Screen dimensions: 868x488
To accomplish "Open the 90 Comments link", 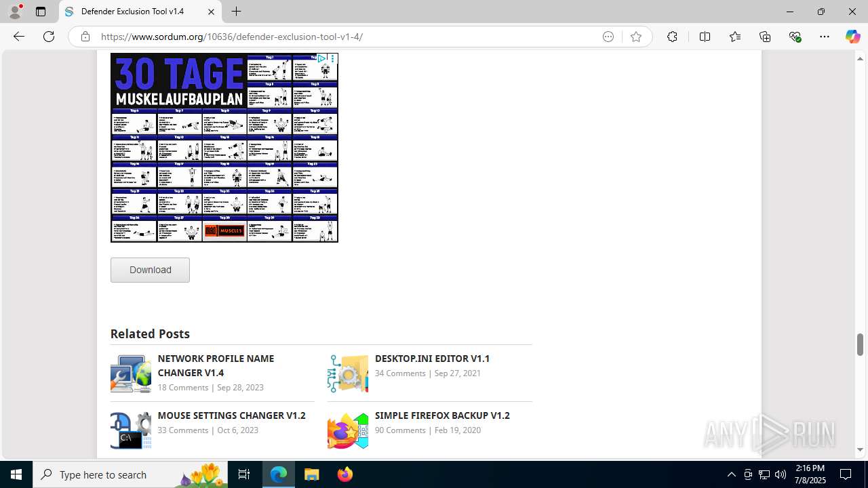I will (x=400, y=430).
